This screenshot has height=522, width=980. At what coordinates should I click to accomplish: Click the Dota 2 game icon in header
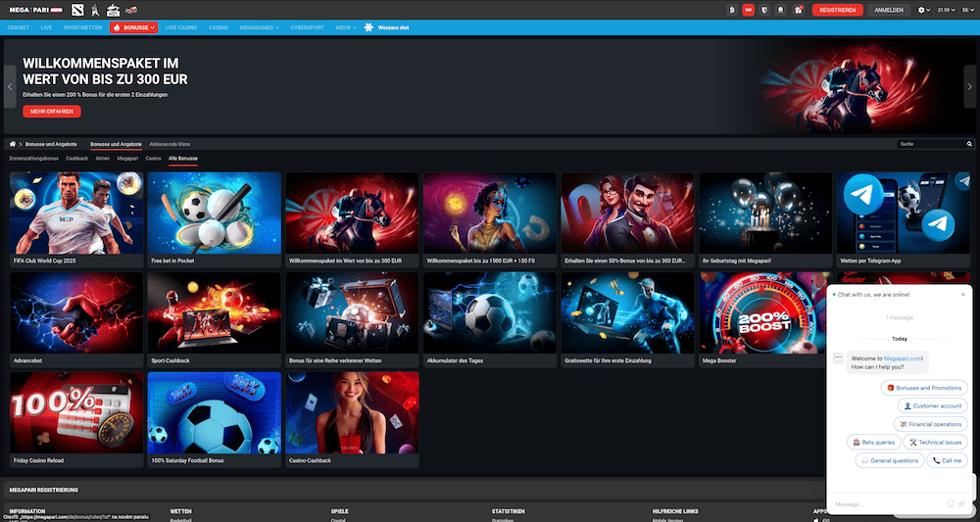[79, 10]
